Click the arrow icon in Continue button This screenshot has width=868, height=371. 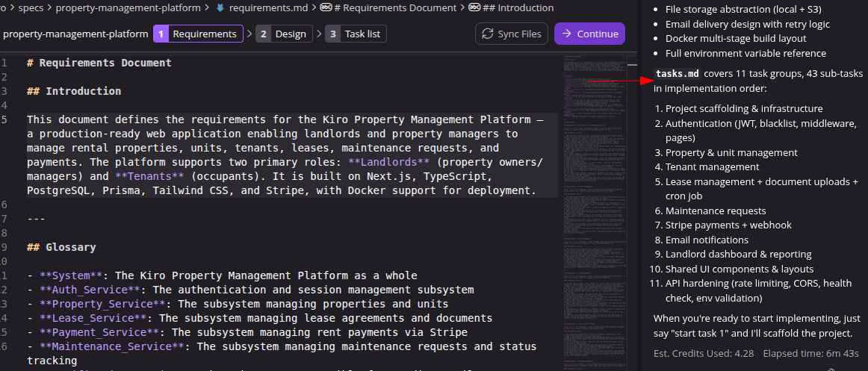566,34
